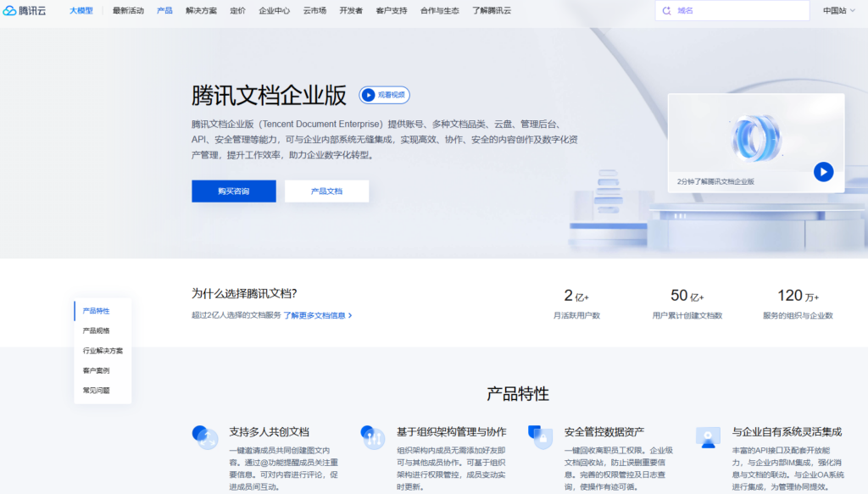Open the 大模型 menu
Image resolution: width=868 pixels, height=494 pixels.
point(81,10)
